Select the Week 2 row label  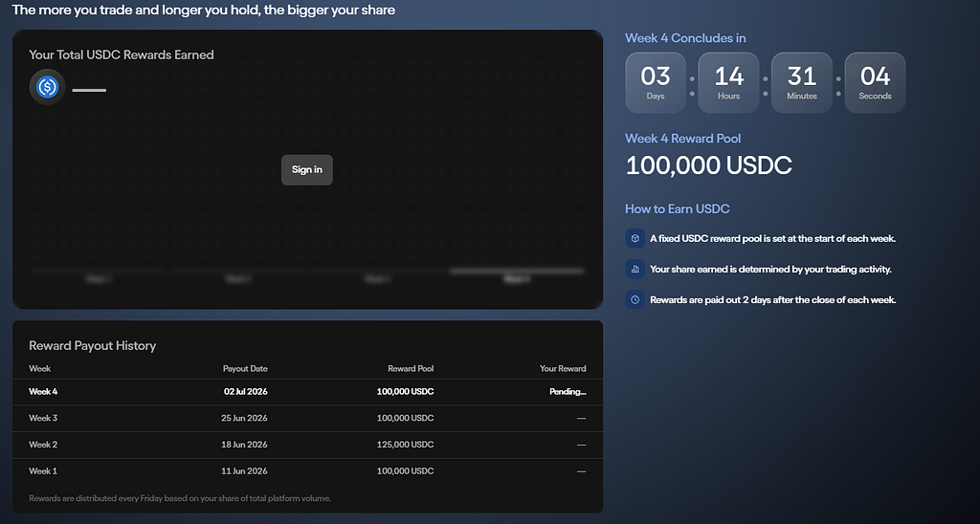coord(43,445)
